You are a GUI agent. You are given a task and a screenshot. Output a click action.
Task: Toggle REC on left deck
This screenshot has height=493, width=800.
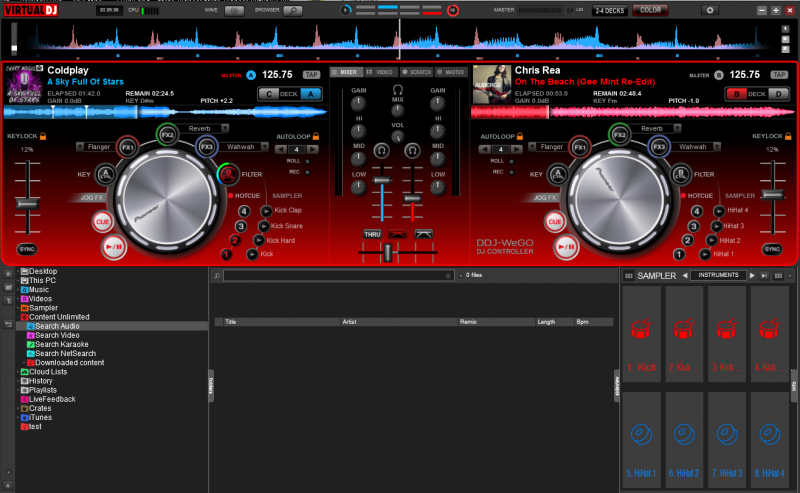click(x=307, y=172)
